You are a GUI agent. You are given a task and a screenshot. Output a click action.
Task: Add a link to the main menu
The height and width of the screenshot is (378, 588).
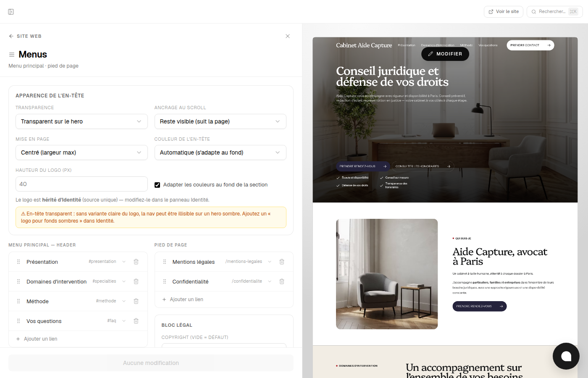point(37,339)
